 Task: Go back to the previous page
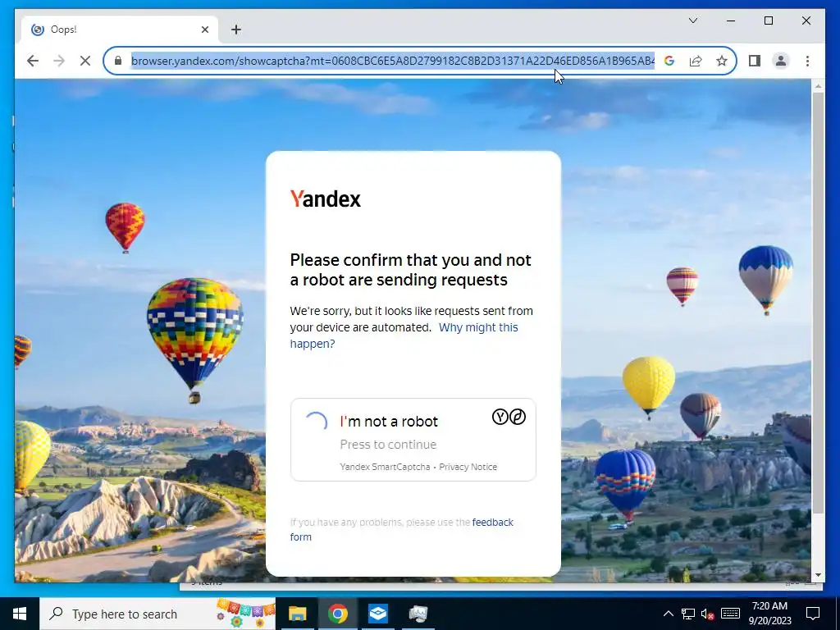coord(33,61)
